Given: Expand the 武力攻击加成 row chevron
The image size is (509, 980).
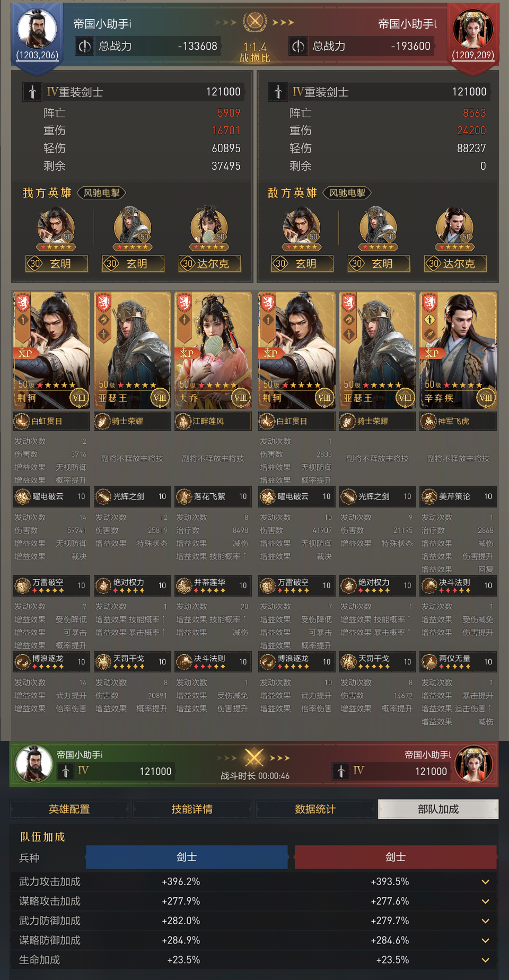Looking at the screenshot, I should click(485, 882).
